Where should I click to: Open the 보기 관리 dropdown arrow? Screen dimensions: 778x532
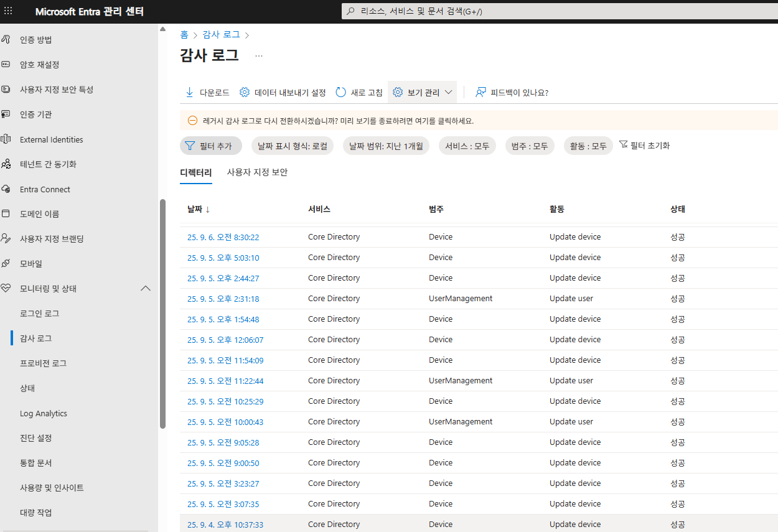448,93
